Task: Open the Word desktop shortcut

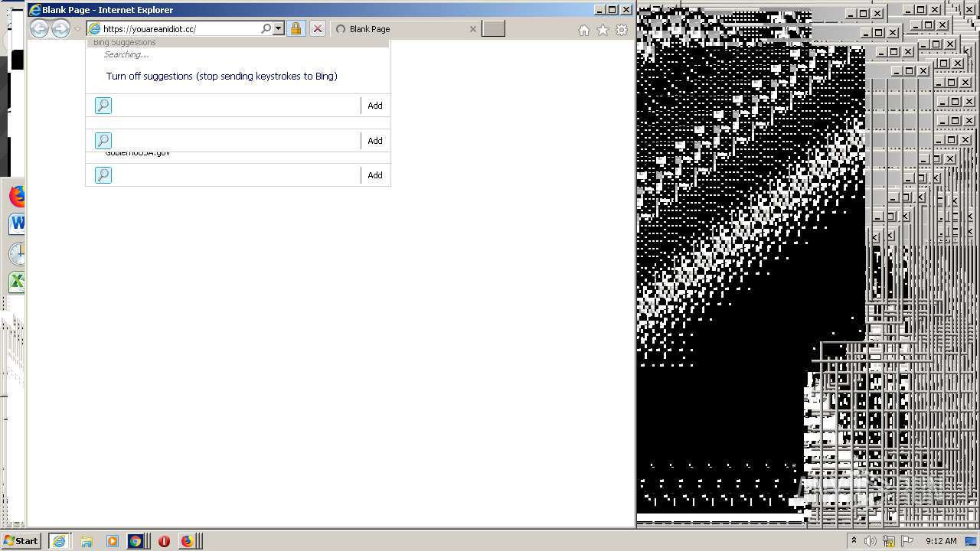Action: (x=17, y=223)
